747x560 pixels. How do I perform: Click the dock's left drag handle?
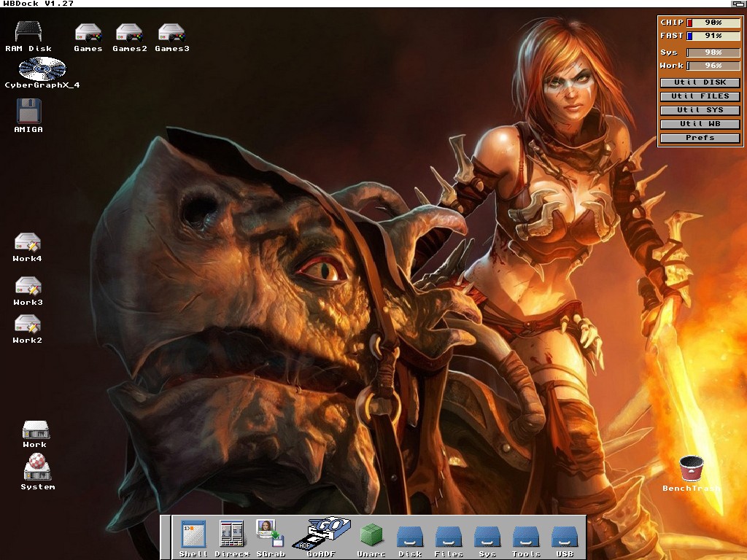tap(166, 537)
